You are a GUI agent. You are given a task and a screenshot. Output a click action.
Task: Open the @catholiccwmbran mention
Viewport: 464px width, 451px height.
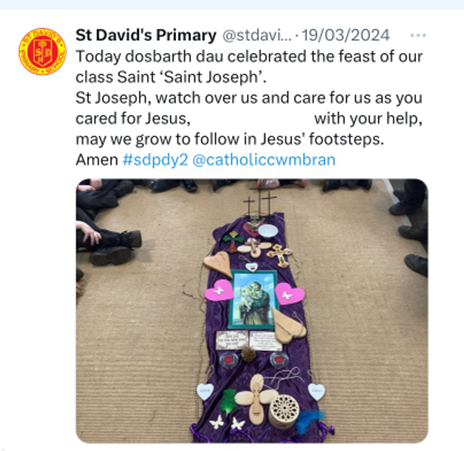[x=264, y=160]
